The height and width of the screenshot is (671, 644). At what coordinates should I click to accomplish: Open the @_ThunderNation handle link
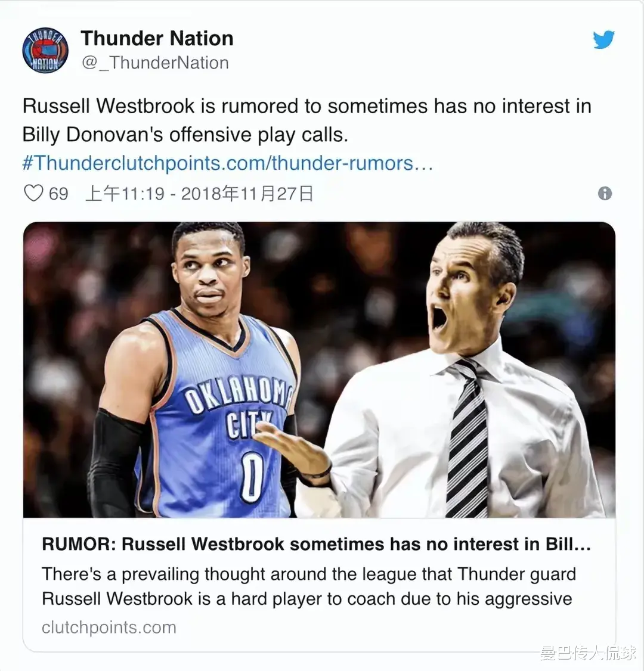155,63
